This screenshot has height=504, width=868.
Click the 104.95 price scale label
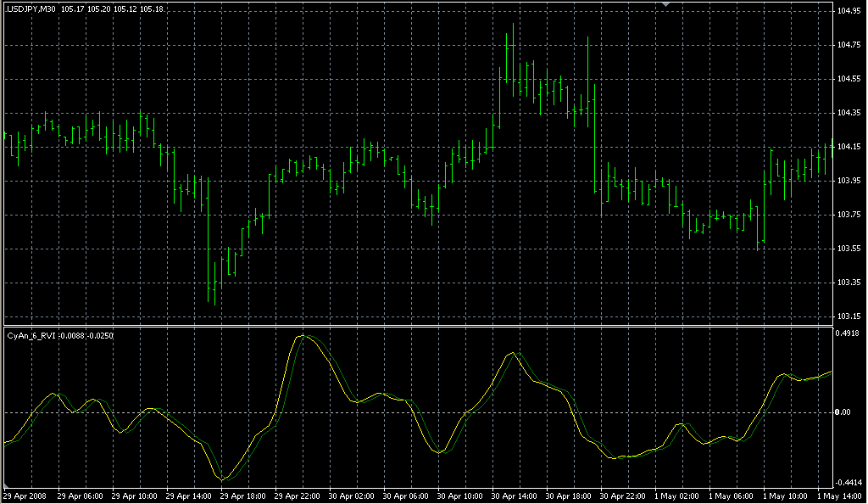coord(849,11)
